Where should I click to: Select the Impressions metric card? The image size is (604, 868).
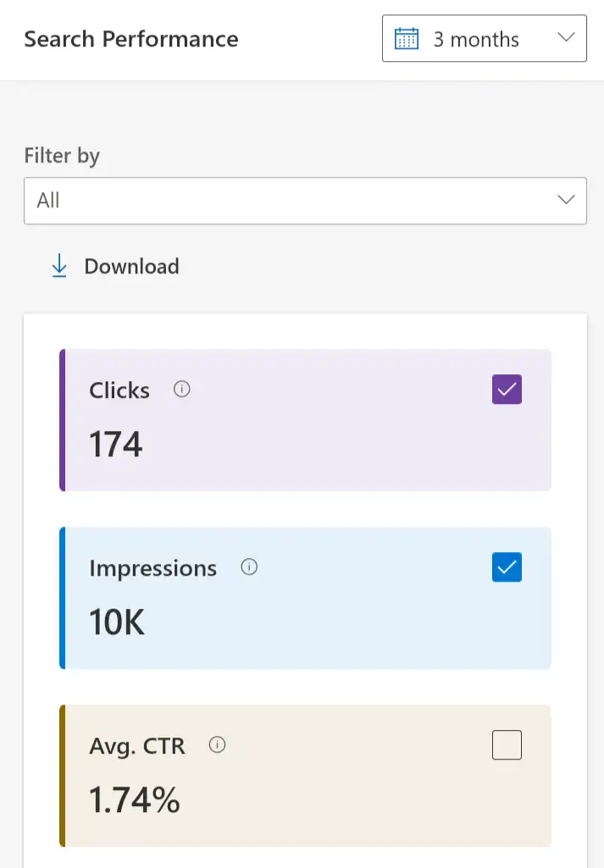(x=305, y=598)
